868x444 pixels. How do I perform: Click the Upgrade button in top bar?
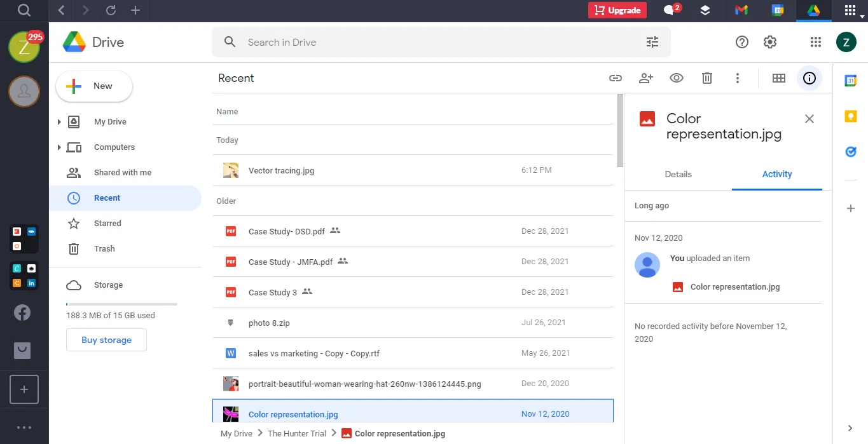coord(617,10)
